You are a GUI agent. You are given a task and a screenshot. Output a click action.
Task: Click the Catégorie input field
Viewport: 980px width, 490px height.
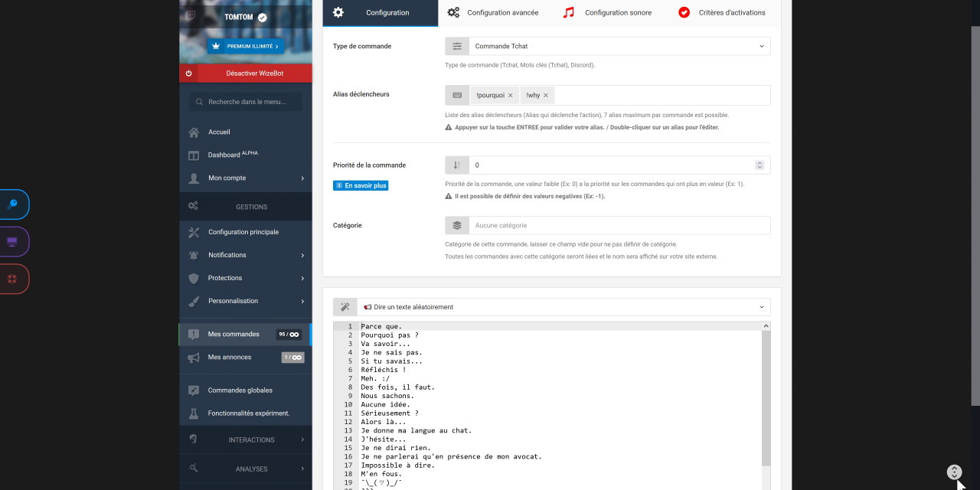click(x=619, y=226)
